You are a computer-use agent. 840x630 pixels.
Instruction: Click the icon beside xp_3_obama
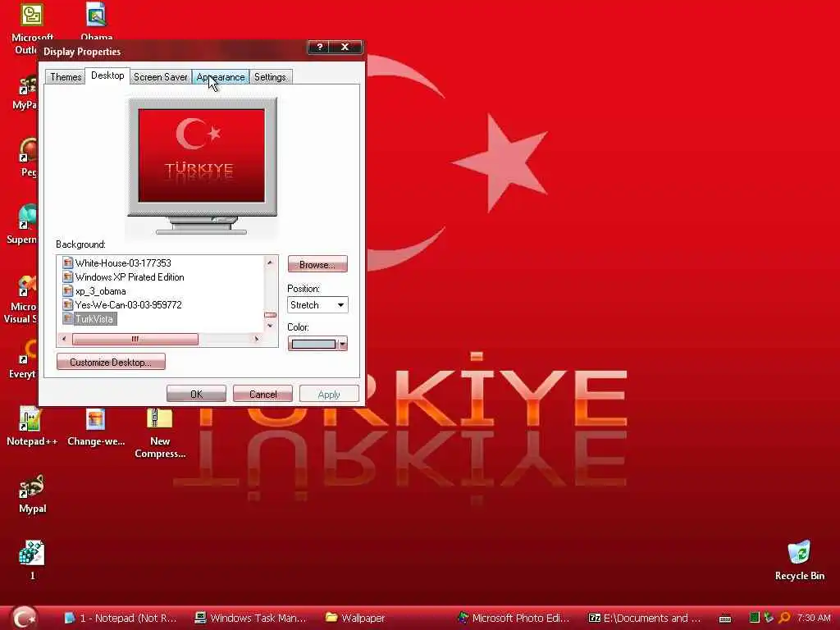click(x=67, y=291)
